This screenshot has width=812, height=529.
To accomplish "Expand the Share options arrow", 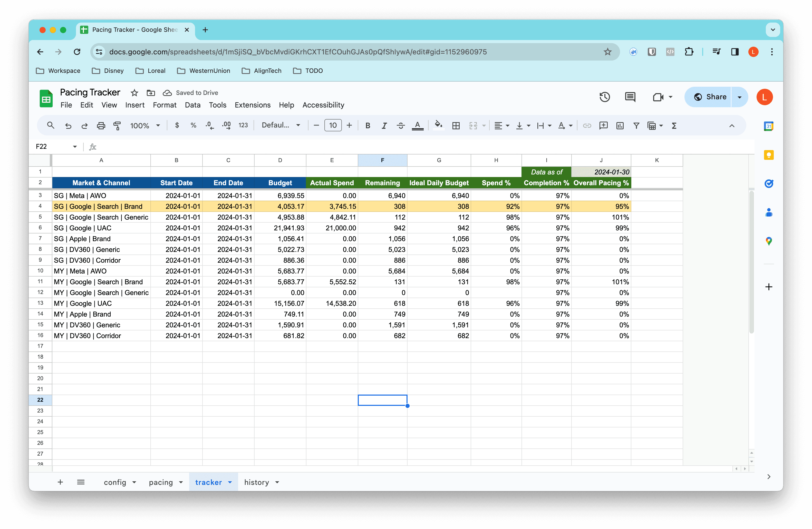I will click(739, 97).
